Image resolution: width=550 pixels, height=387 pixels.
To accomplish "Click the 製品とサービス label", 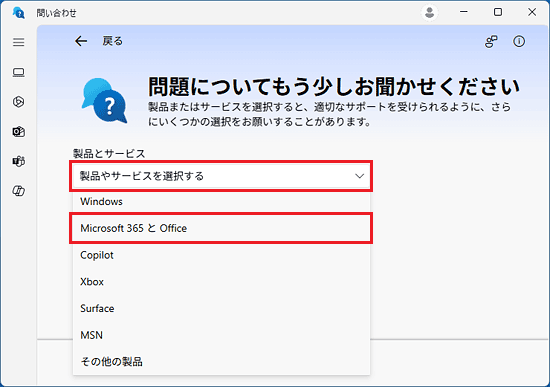I will point(109,153).
